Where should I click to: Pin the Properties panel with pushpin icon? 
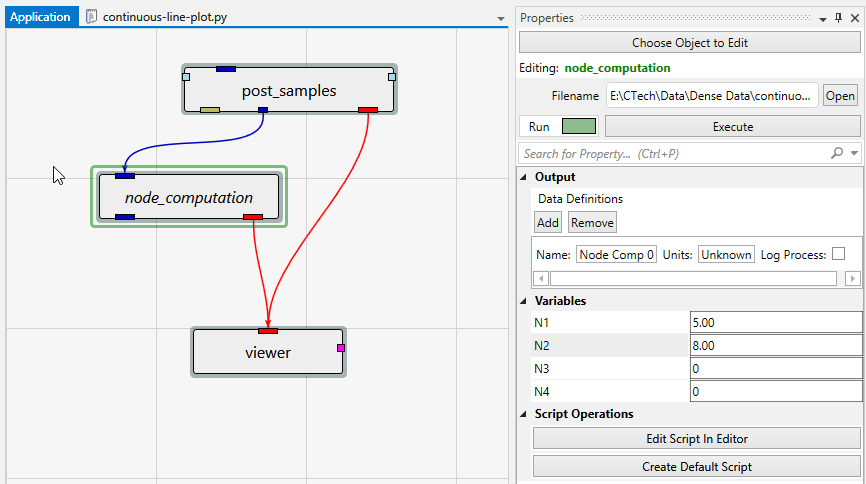(x=838, y=18)
